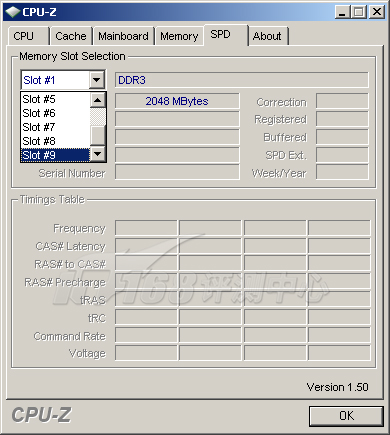Minimize the CPU-Z window
Screen dimensions: 390x435
coord(342,12)
